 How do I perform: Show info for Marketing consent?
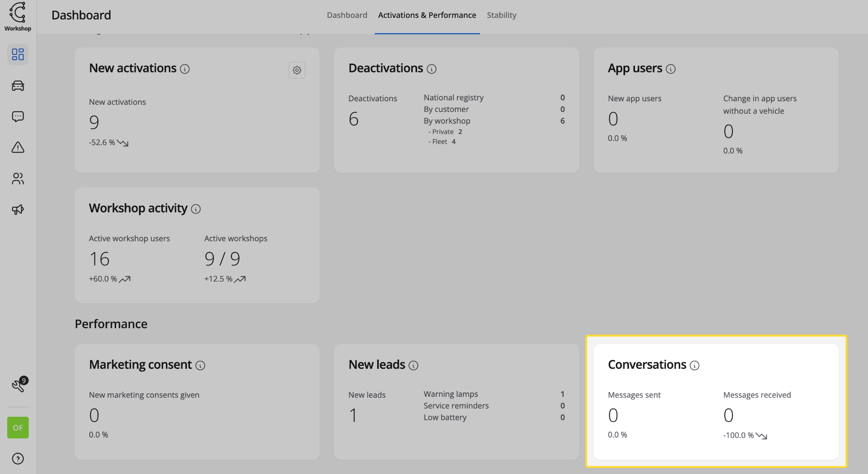[x=200, y=365]
